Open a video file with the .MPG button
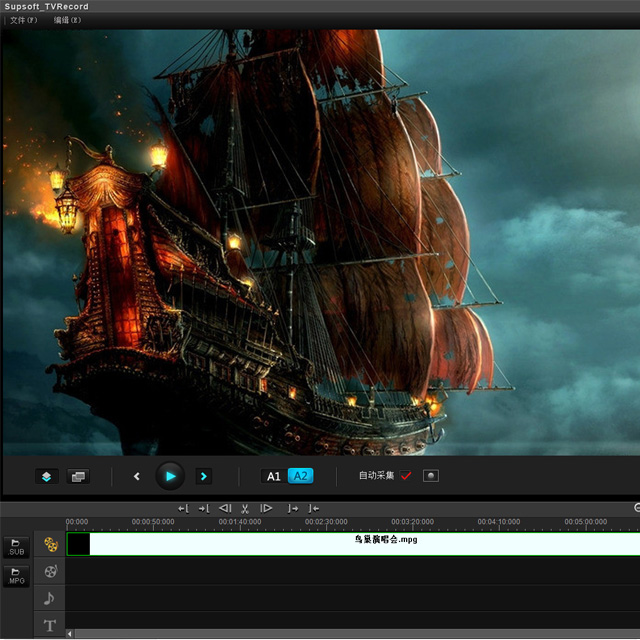 16,576
